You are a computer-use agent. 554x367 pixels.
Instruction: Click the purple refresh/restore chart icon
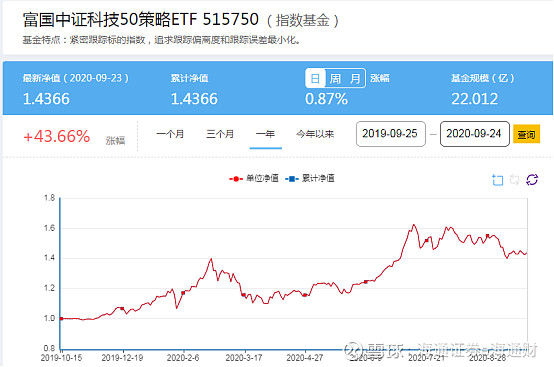(532, 180)
